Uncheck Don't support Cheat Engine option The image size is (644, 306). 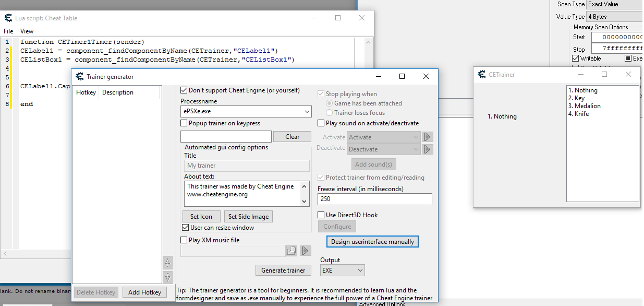(x=184, y=90)
